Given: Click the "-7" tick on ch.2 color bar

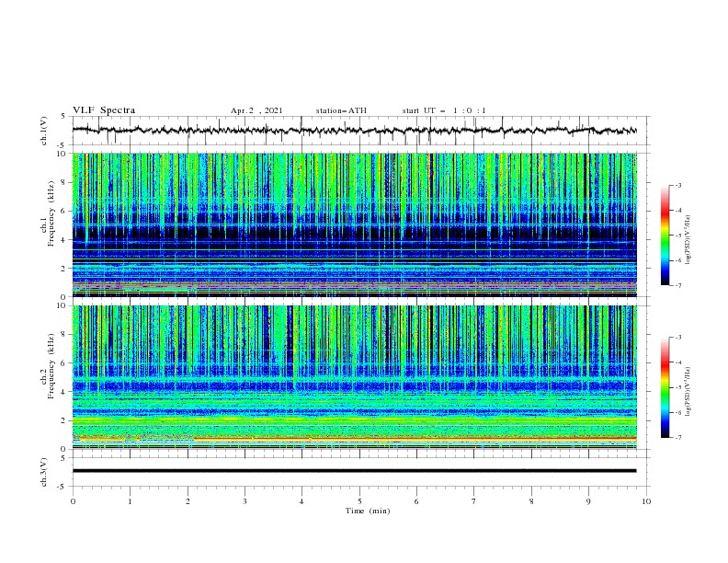Looking at the screenshot, I should (x=677, y=438).
